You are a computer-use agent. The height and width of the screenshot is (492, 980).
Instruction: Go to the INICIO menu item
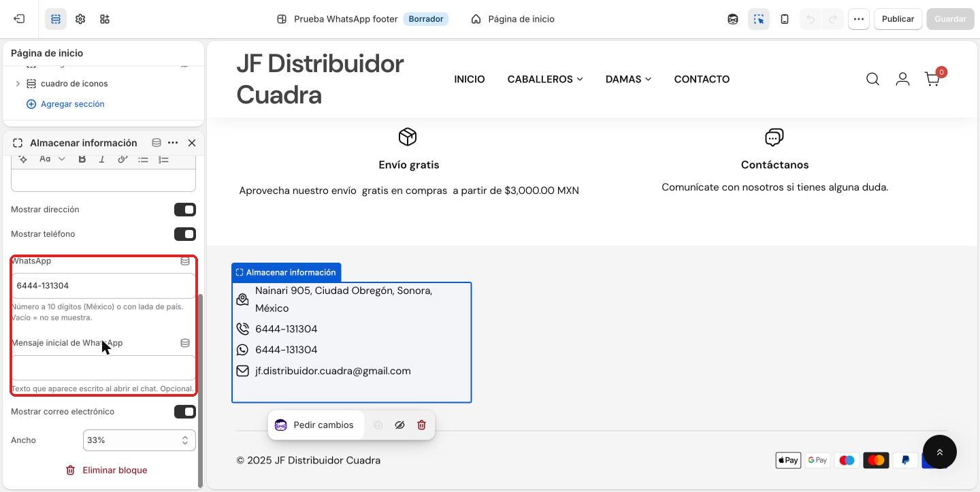tap(470, 79)
